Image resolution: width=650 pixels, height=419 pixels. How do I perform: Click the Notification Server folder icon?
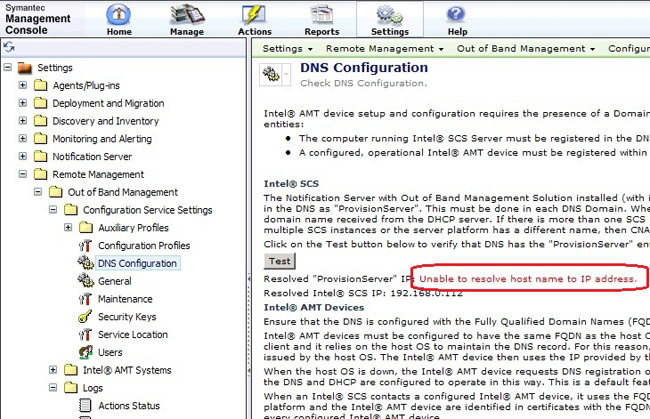pos(40,157)
